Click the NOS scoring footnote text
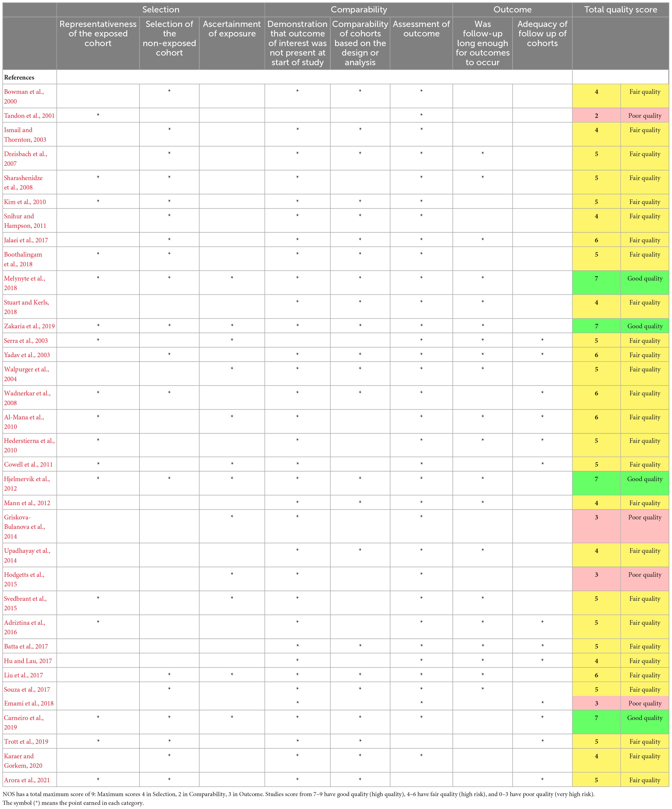The width and height of the screenshot is (672, 809). (x=298, y=794)
